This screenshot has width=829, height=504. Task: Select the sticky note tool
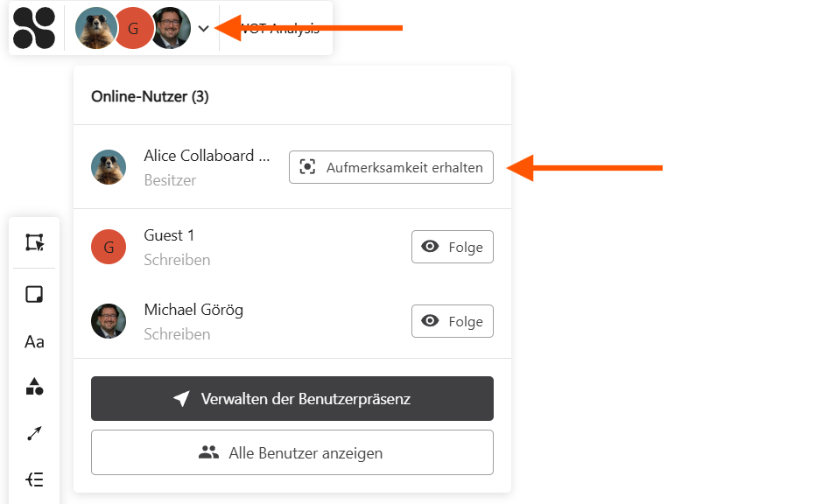[34, 294]
